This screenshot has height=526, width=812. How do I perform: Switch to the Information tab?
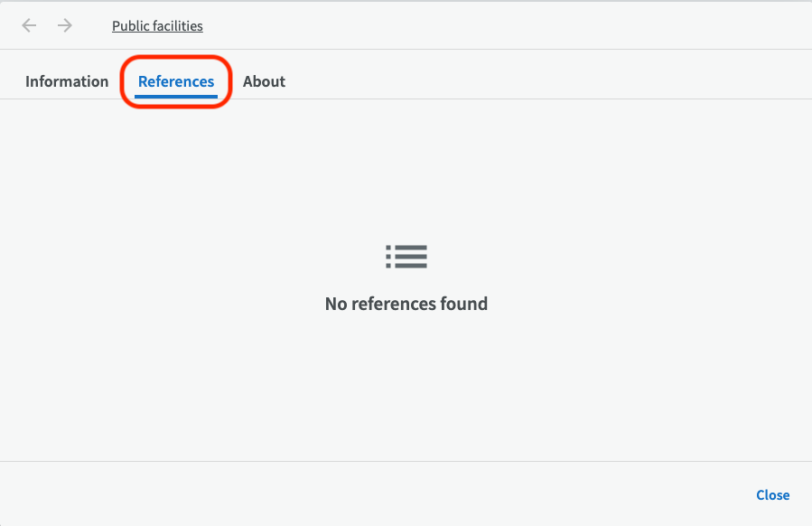pos(67,81)
